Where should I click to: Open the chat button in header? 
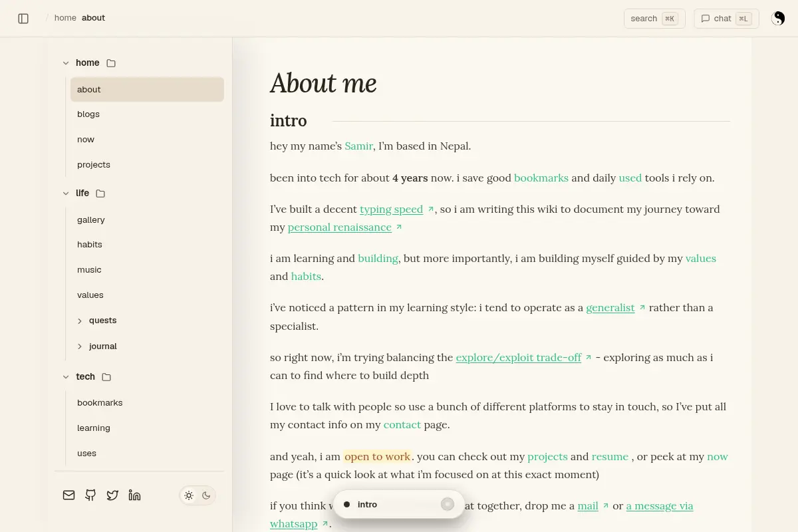coord(726,19)
